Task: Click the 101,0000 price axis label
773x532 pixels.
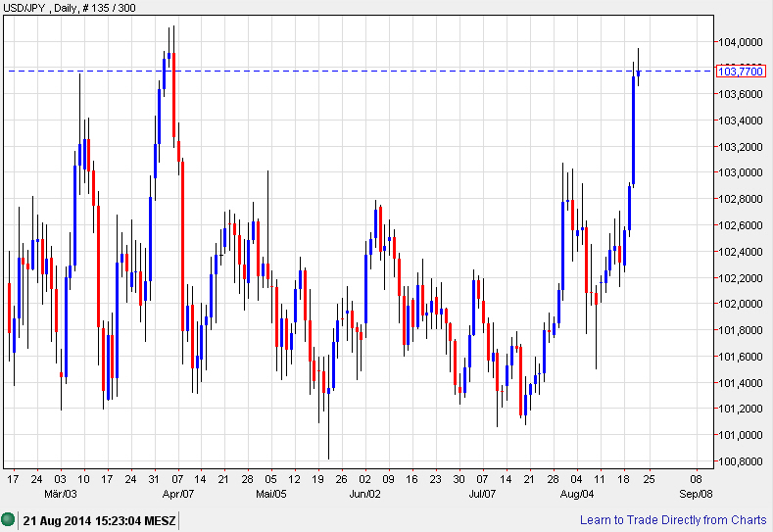Action: pyautogui.click(x=740, y=435)
